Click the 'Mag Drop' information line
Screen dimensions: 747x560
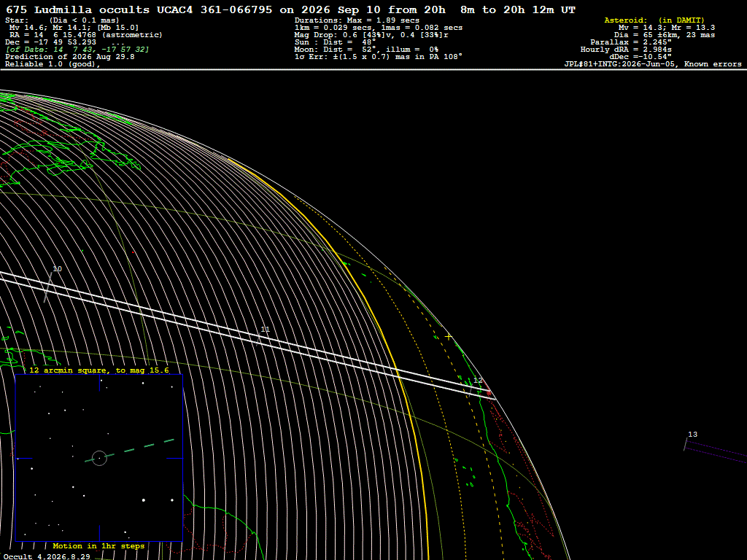(371, 35)
